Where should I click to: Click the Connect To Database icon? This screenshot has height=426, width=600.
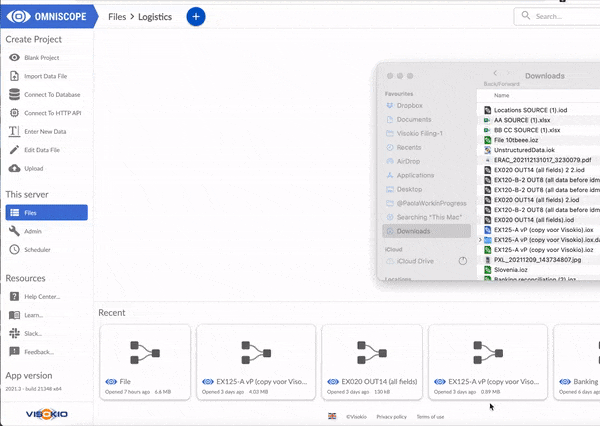click(15, 94)
